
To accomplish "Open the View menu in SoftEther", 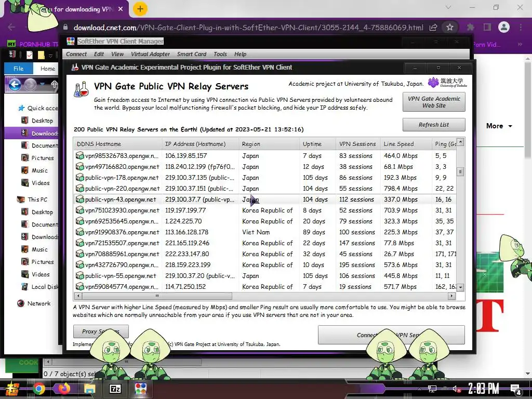I will pyautogui.click(x=117, y=54).
